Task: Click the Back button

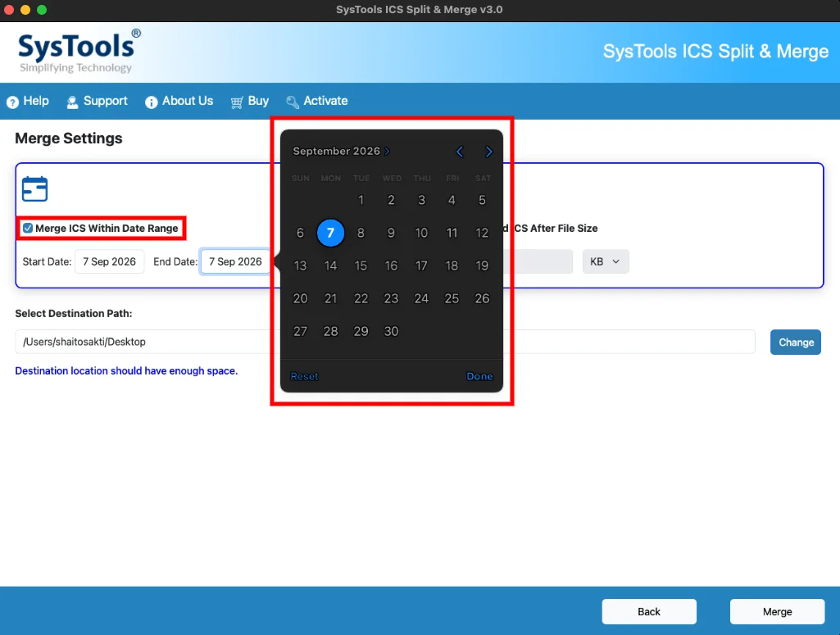Action: tap(649, 611)
